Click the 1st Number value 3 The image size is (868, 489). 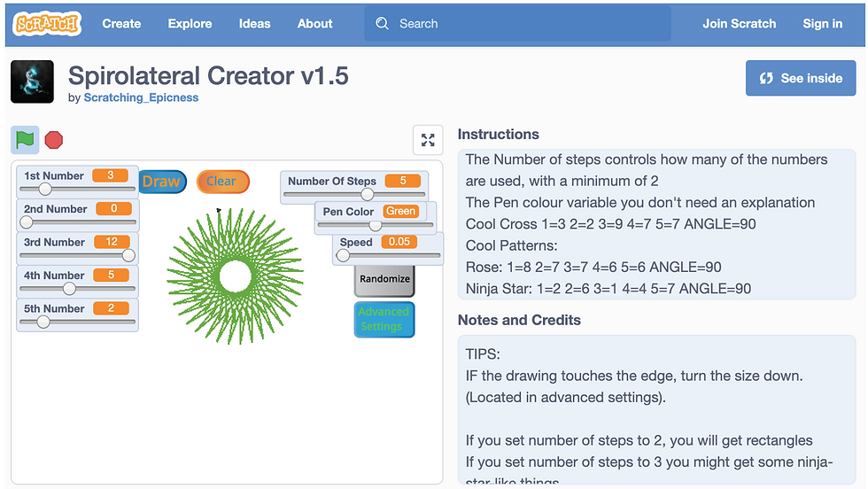(110, 175)
